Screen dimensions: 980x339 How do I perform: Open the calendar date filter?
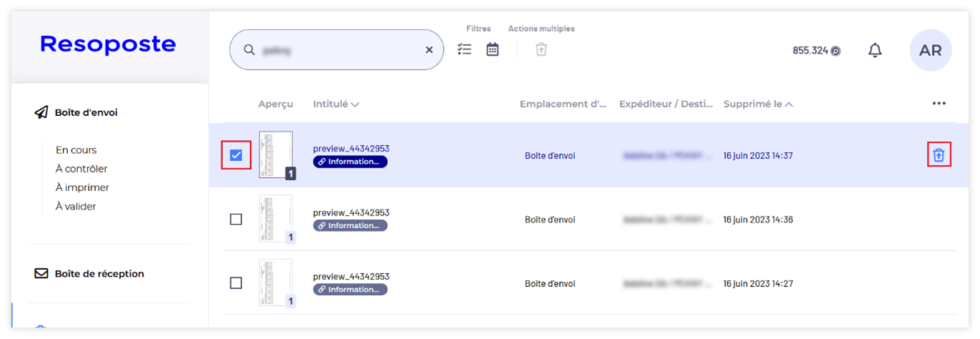[x=492, y=49]
